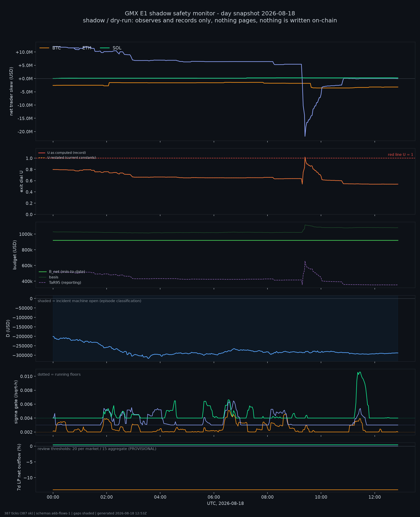Click the '0.0' tick on exit dial axis
Viewport: 420px width, 517px height.
[29, 214]
